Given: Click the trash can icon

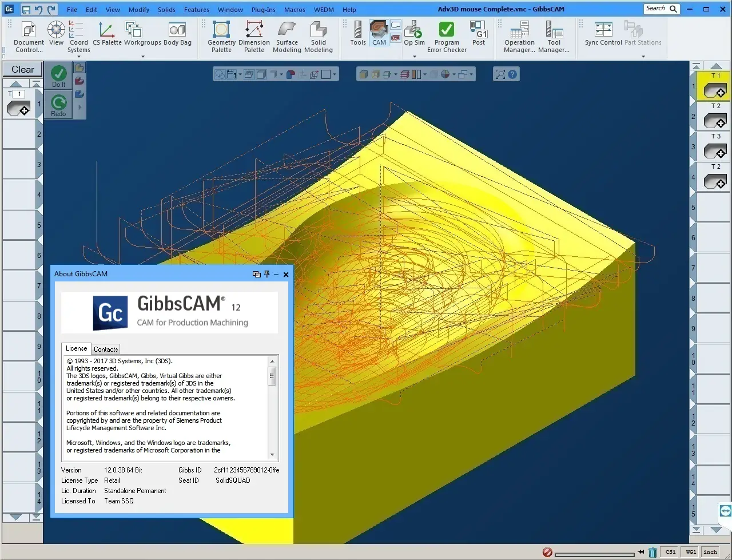Looking at the screenshot, I should [x=653, y=553].
